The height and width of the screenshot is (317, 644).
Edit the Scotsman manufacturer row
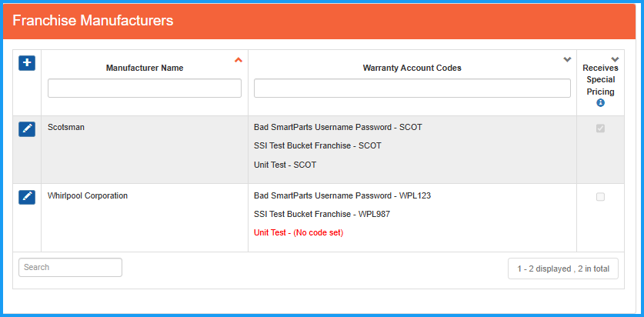[x=27, y=128]
